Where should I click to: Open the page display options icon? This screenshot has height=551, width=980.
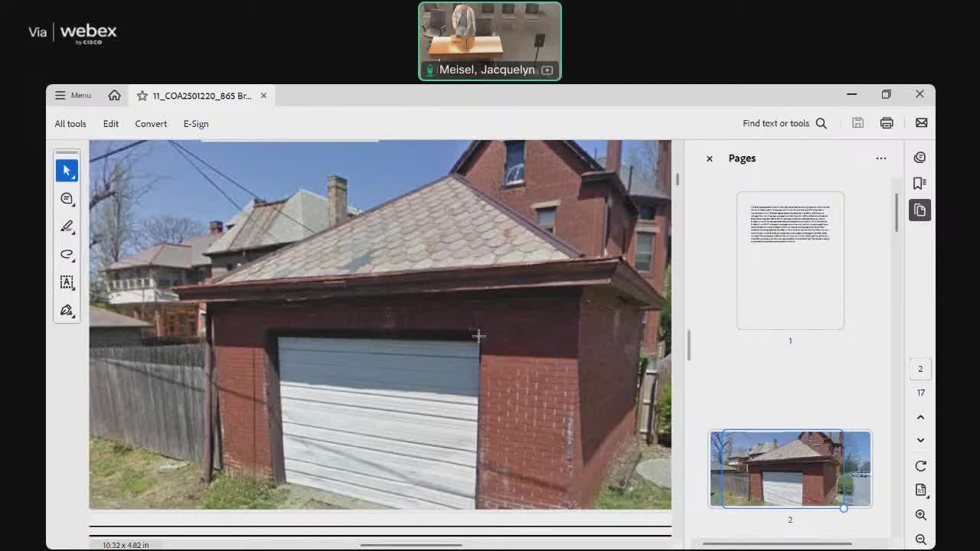(x=920, y=490)
